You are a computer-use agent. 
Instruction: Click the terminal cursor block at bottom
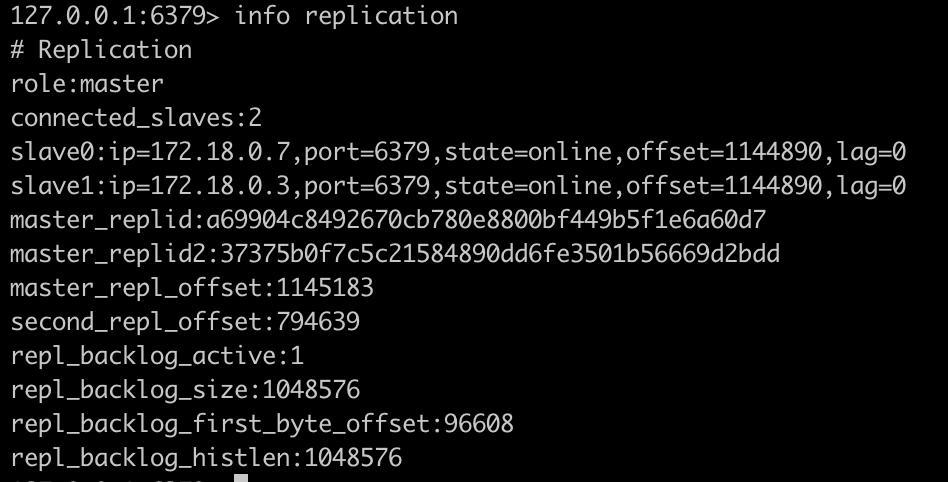pos(239,478)
